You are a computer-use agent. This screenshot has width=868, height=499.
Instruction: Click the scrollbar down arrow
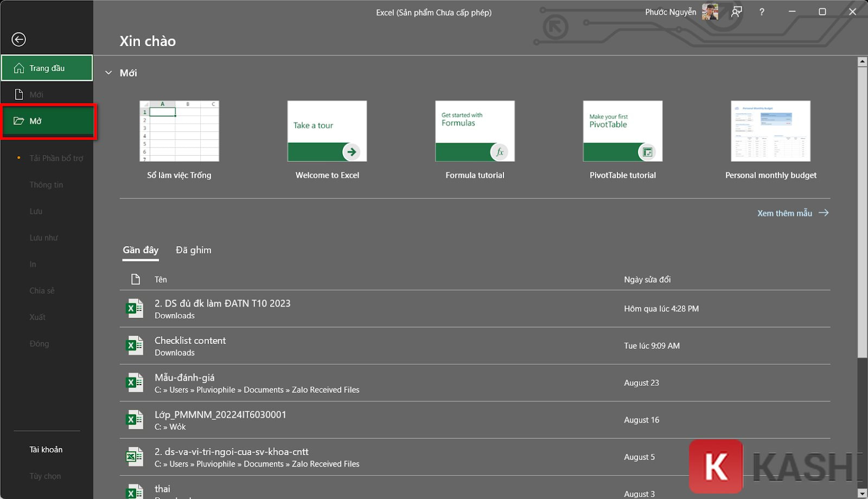click(862, 493)
